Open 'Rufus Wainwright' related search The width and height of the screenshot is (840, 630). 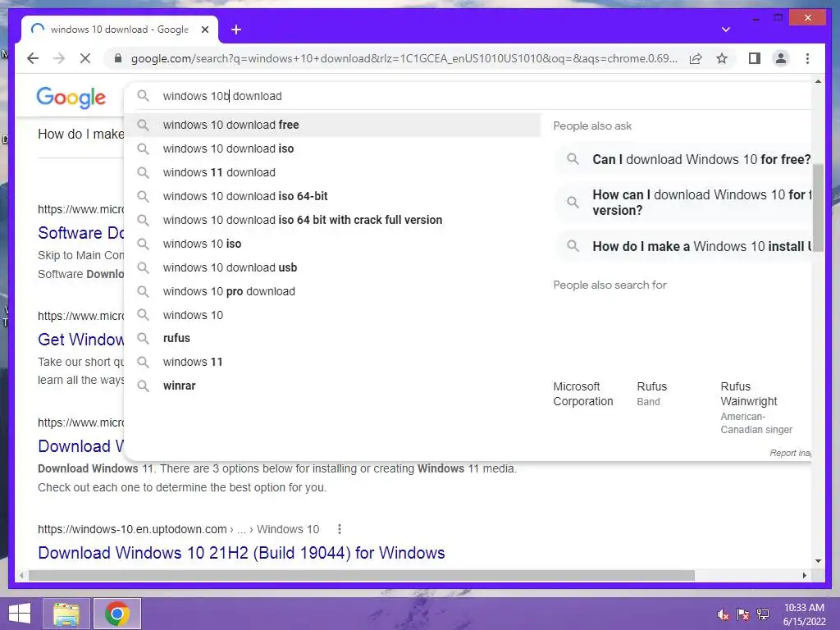point(756,407)
